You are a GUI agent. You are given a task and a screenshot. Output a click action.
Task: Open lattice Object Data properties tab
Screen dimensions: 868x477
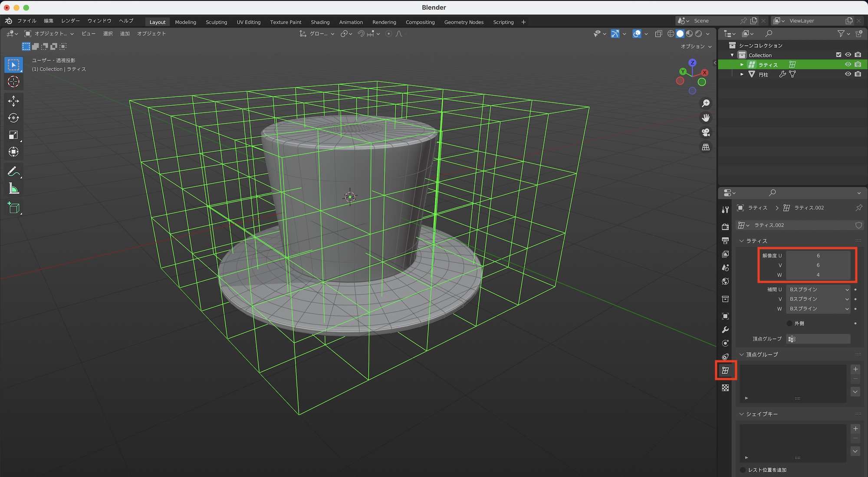tap(725, 370)
